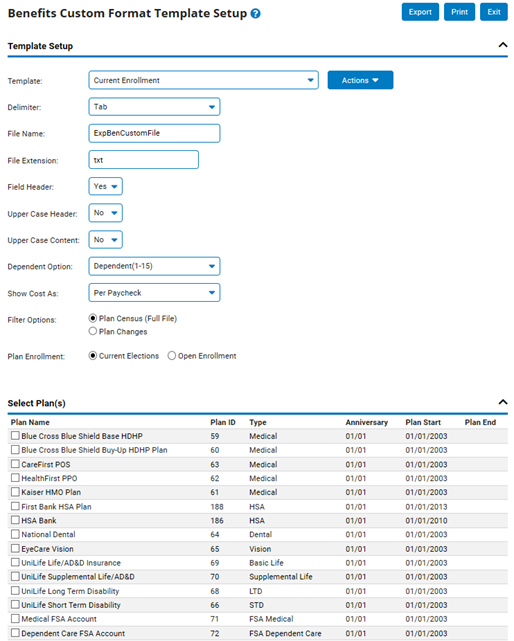Click the Print button

[459, 12]
